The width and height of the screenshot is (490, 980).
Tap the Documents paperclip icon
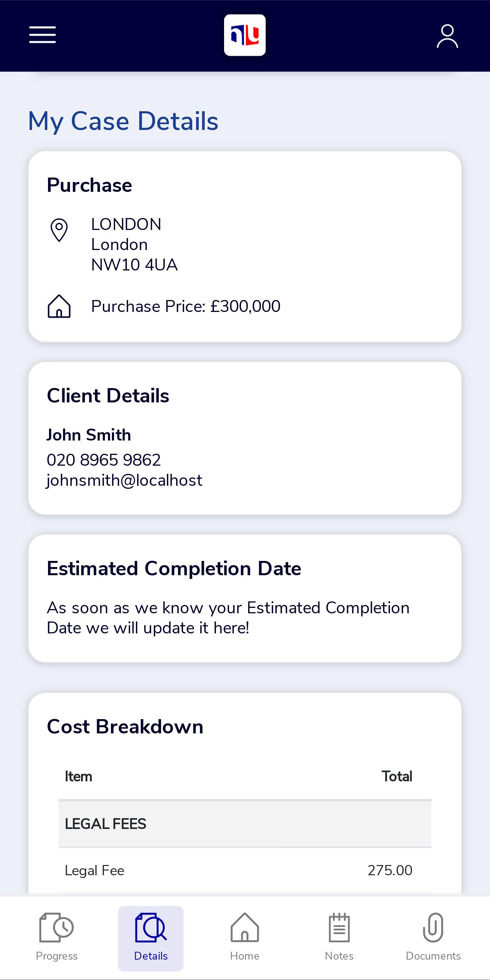[433, 928]
